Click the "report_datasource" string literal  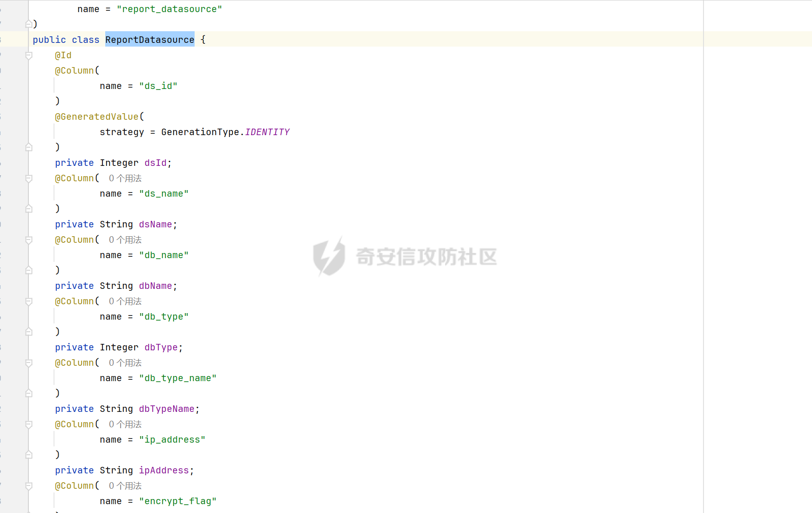coord(169,9)
